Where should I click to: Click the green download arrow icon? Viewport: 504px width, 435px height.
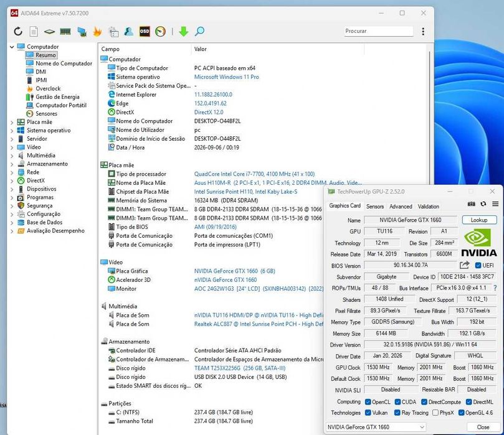(184, 32)
